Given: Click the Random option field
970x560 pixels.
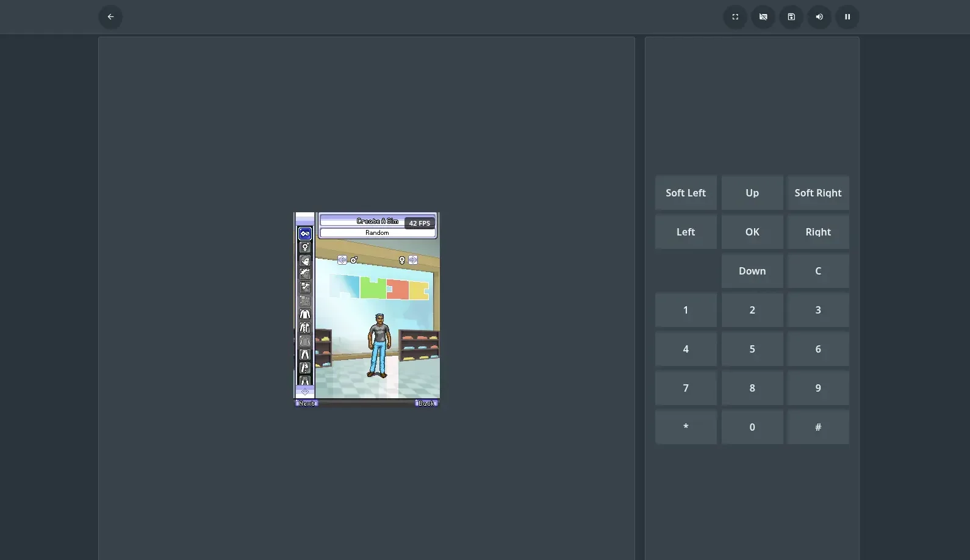Looking at the screenshot, I should 378,232.
